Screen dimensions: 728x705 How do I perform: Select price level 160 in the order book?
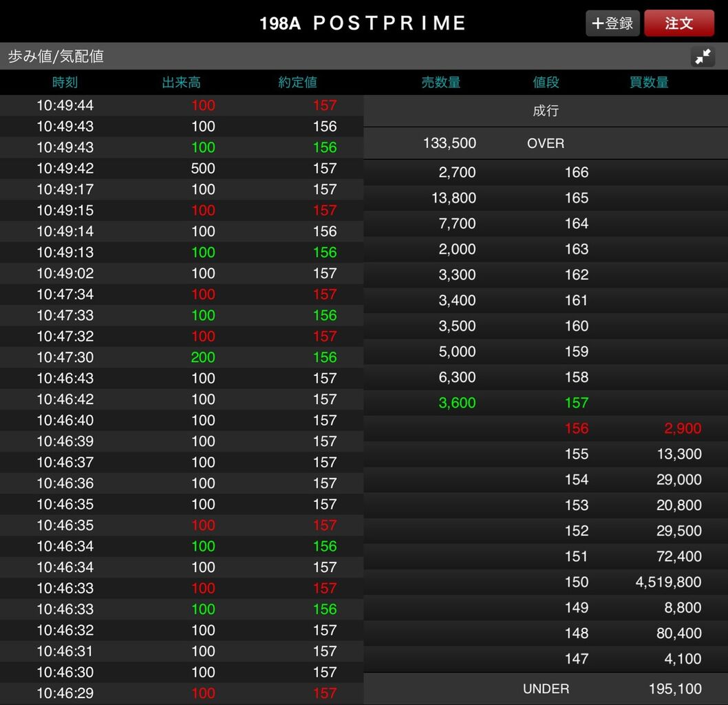click(x=577, y=326)
